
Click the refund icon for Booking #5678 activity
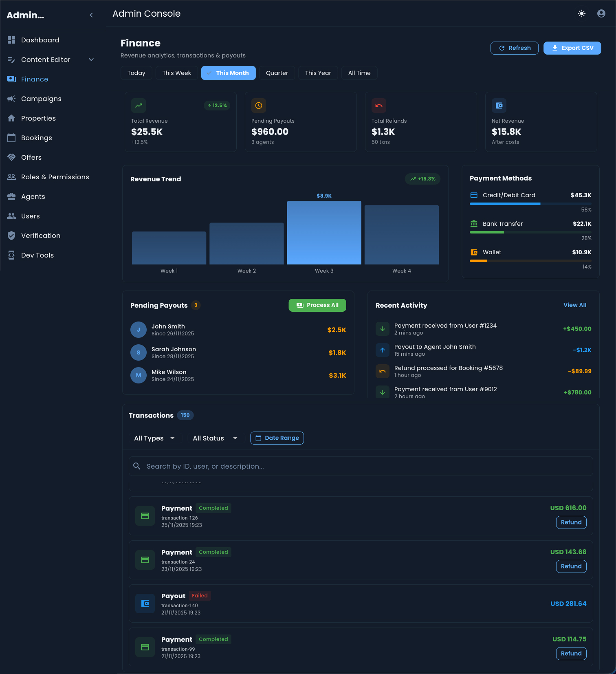(x=383, y=371)
